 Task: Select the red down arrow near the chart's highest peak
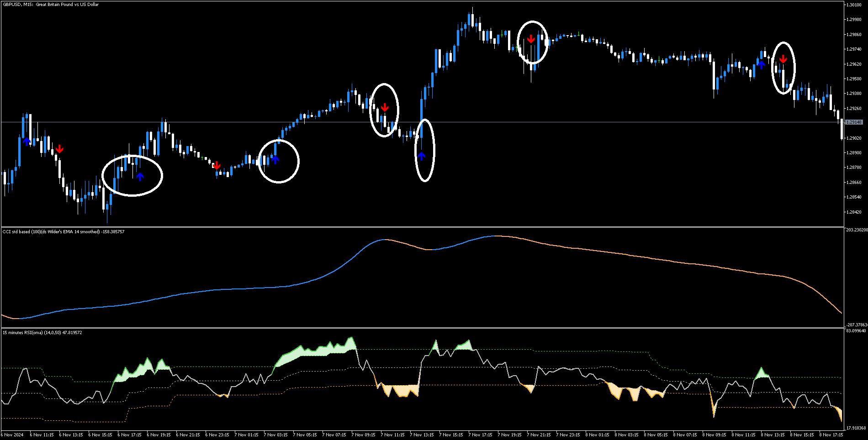(x=530, y=39)
